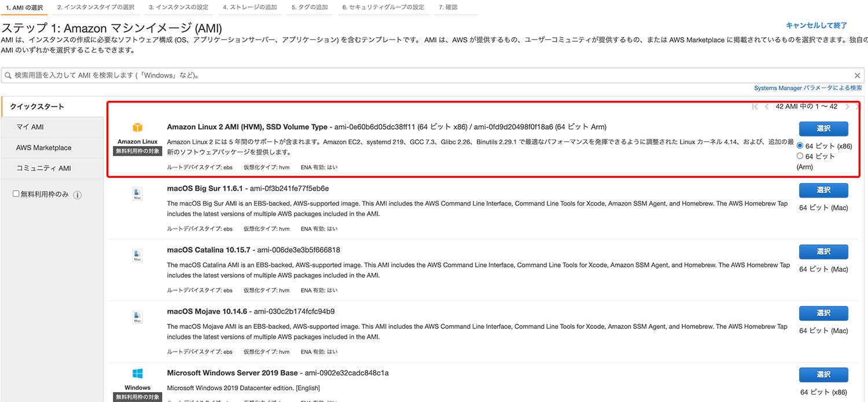Click 64 ビット (Mac) label for macOS Catalina
868x402 pixels.
[823, 269]
